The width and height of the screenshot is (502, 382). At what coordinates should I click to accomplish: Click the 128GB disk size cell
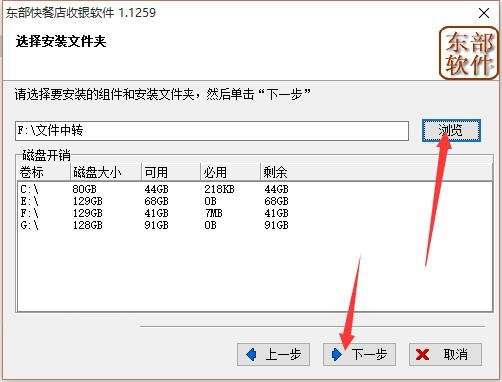(x=88, y=225)
